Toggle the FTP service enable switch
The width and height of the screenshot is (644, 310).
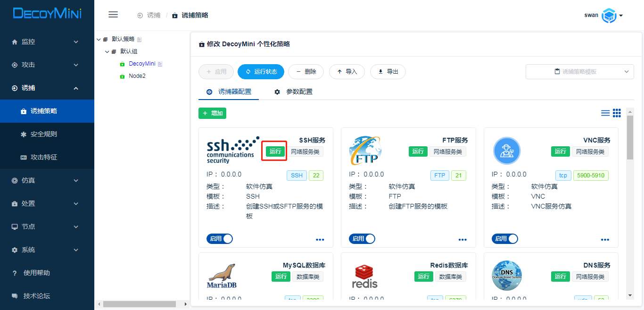tap(362, 239)
